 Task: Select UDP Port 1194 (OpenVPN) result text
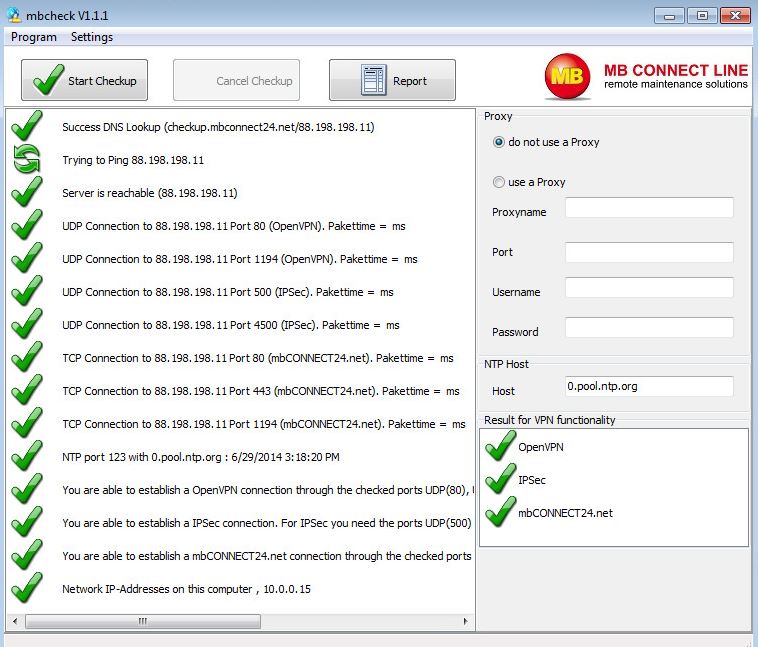[240, 259]
